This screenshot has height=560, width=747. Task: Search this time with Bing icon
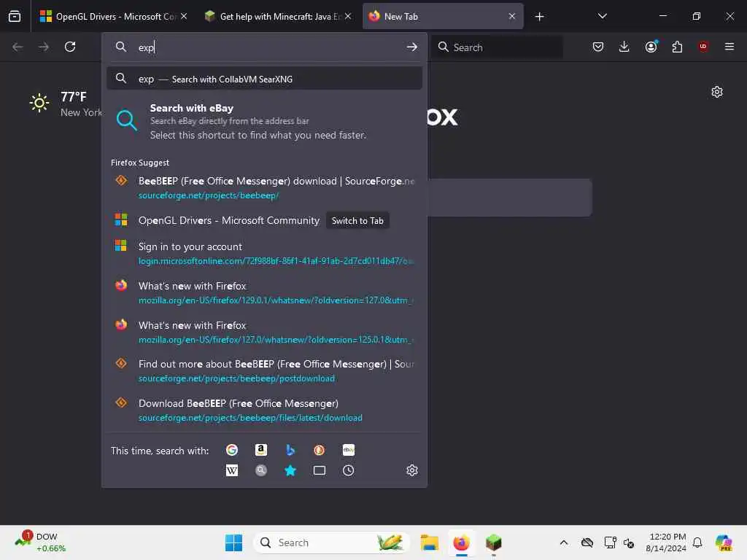click(x=290, y=450)
